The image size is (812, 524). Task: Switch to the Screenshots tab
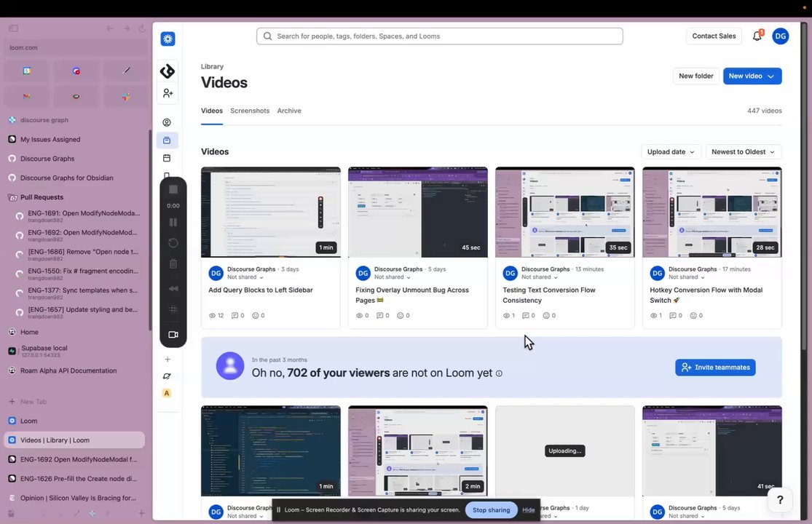(x=250, y=111)
